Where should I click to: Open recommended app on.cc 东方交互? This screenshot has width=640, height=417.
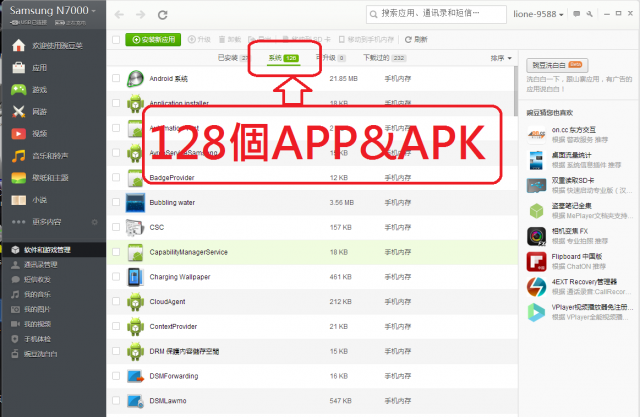(x=580, y=135)
